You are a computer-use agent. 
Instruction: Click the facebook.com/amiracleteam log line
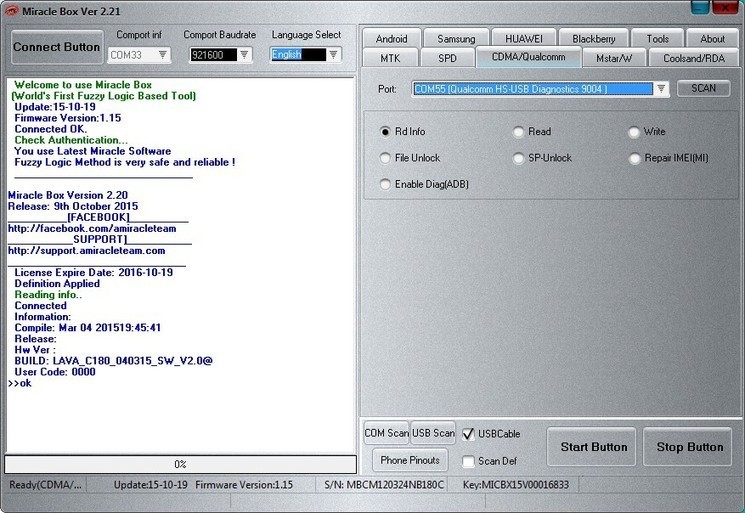pyautogui.click(x=92, y=228)
